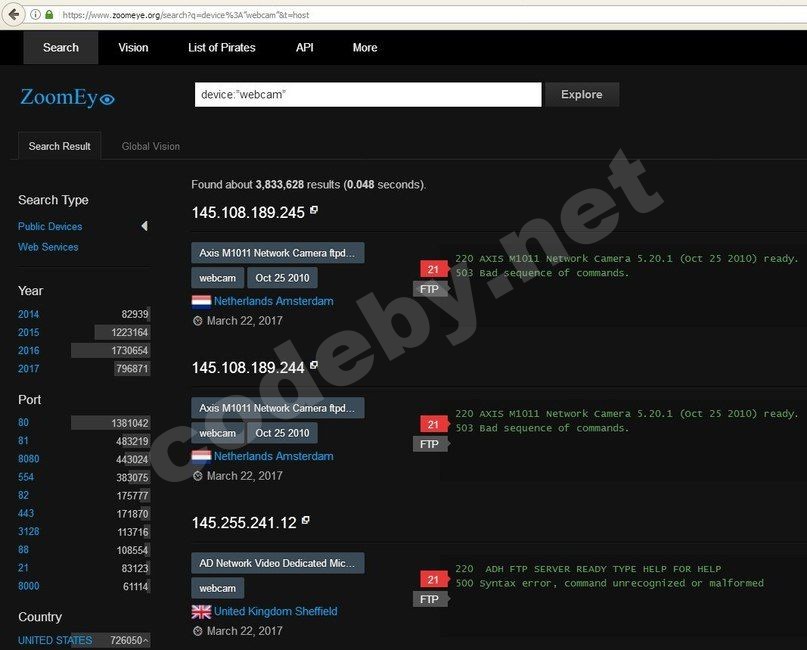Filter by Web Services search type
This screenshot has width=807, height=650.
(x=48, y=247)
